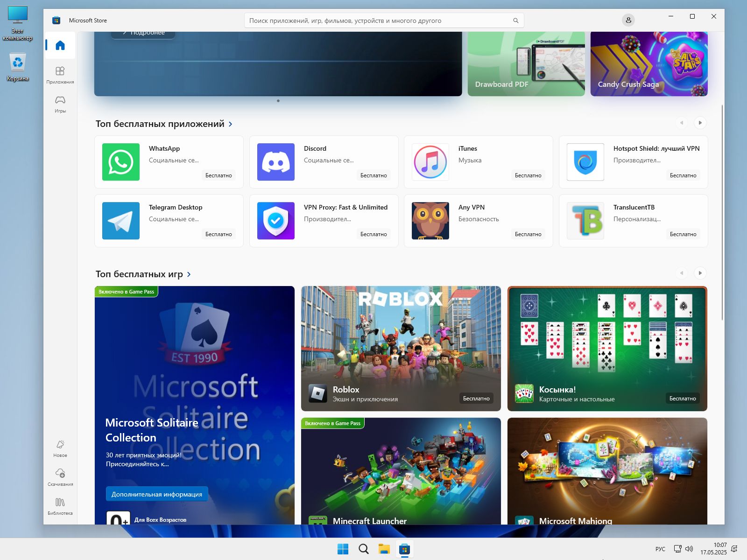747x560 pixels.
Task: Open the TranslucentTB app icon
Action: [585, 221]
